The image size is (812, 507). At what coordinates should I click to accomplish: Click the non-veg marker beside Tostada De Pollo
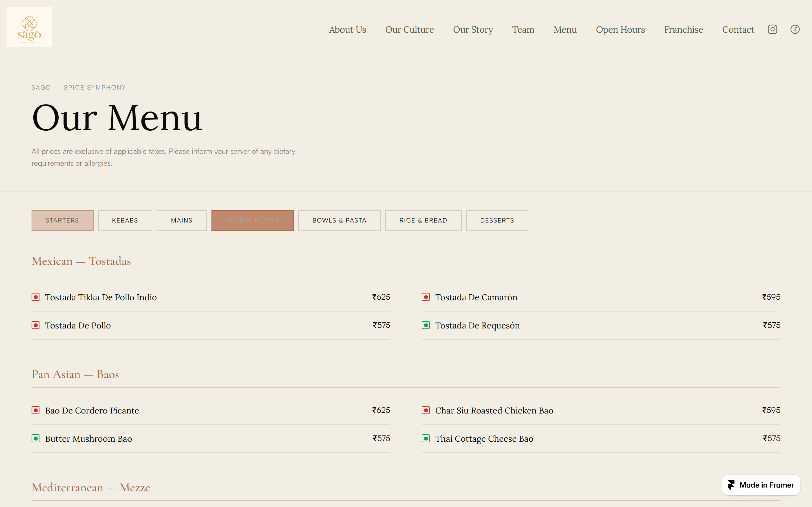click(x=36, y=325)
